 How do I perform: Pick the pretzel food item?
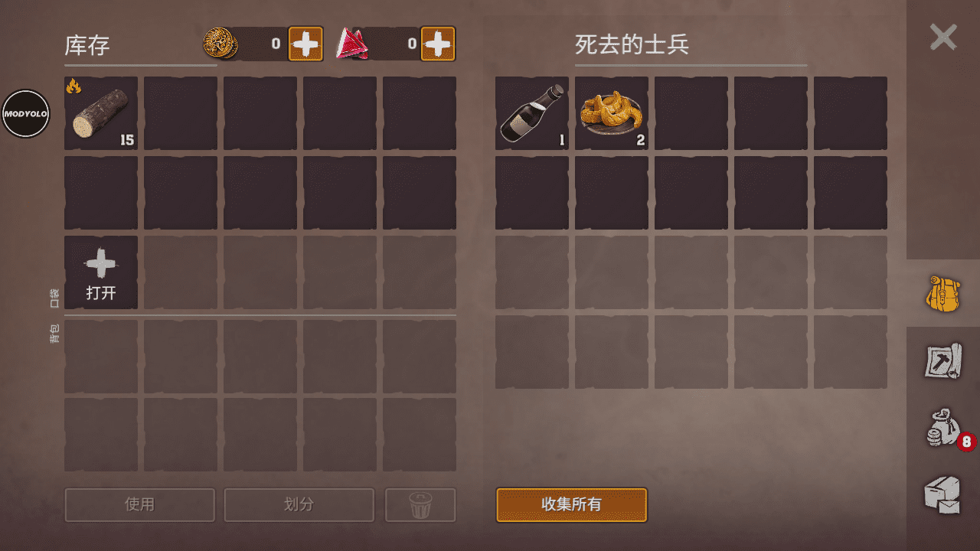pos(612,113)
